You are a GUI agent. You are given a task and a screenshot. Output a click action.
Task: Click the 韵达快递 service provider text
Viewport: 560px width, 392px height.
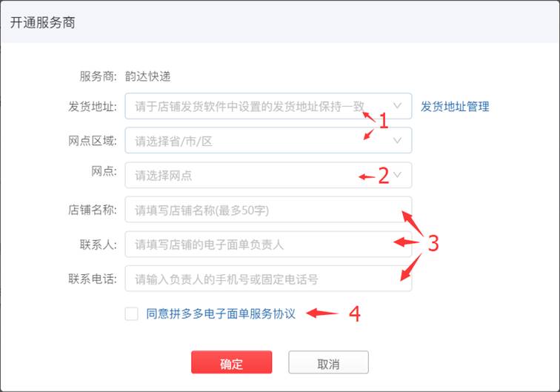point(148,76)
